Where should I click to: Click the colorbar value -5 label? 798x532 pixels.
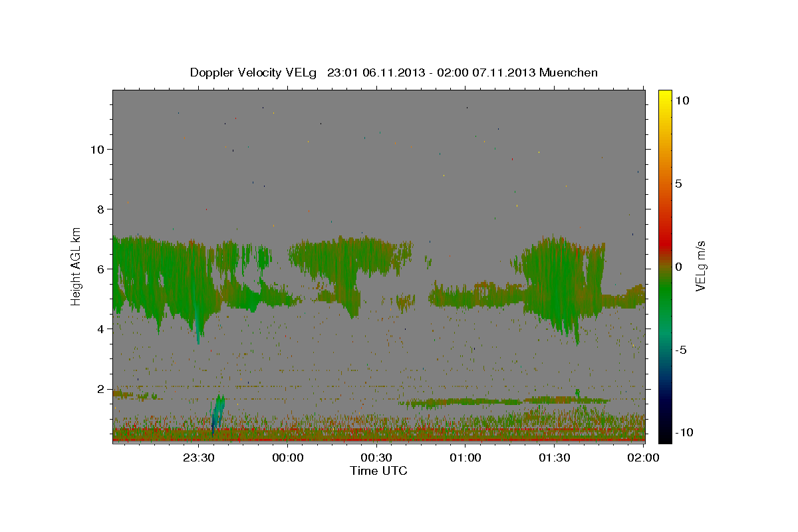point(681,350)
